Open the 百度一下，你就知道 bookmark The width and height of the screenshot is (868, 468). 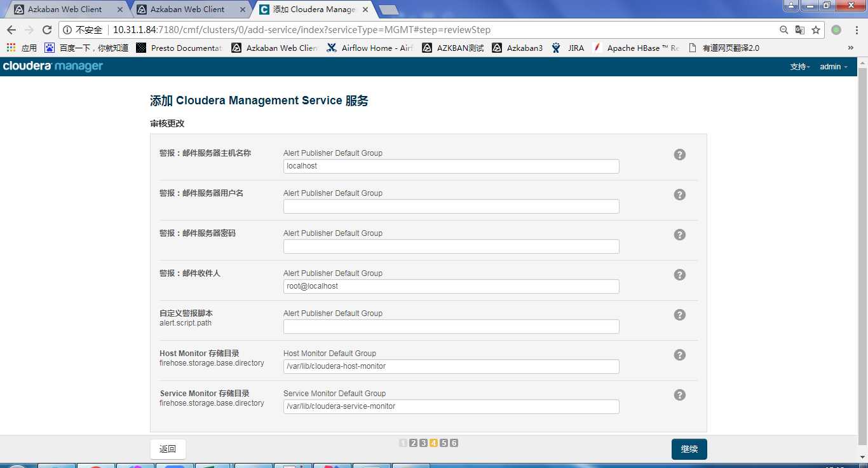[86, 48]
